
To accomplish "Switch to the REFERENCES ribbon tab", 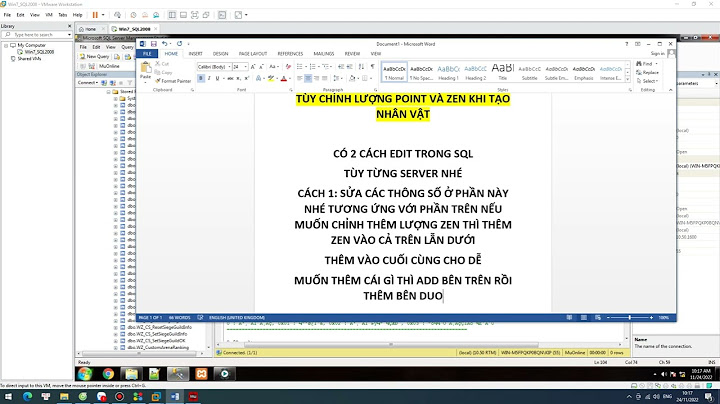I will tap(290, 54).
